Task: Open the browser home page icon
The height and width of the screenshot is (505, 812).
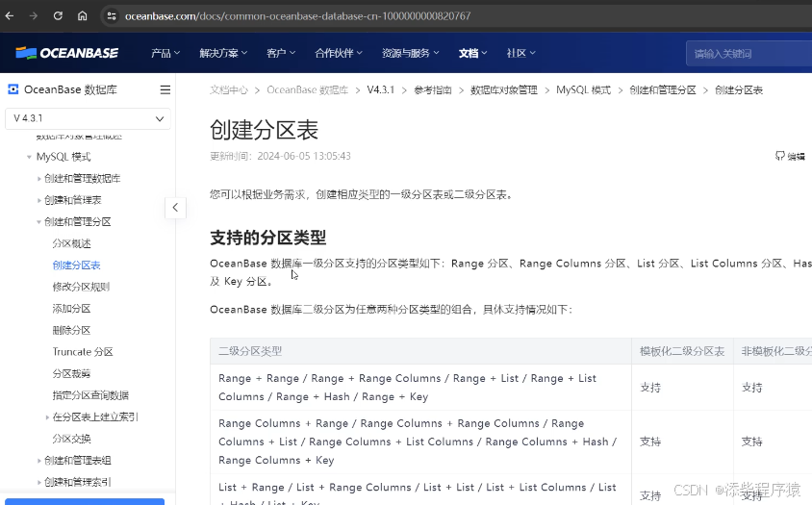Action: click(83, 16)
